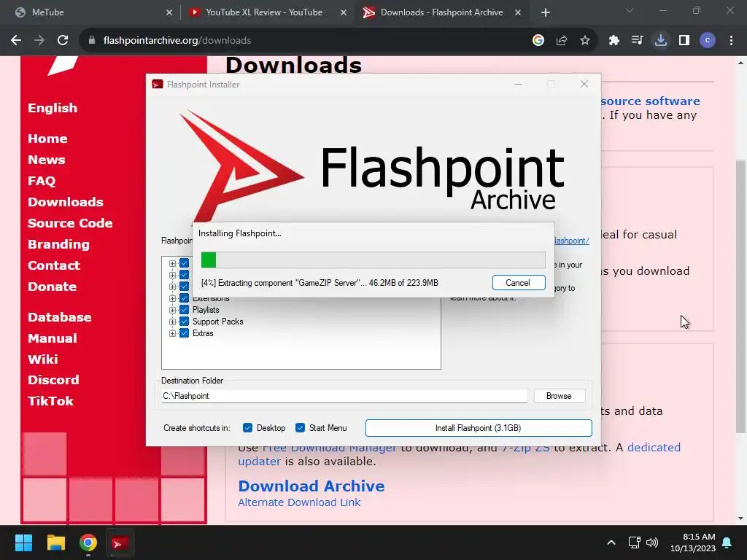This screenshot has width=747, height=560.
Task: Browse for a destination folder
Action: pos(560,396)
